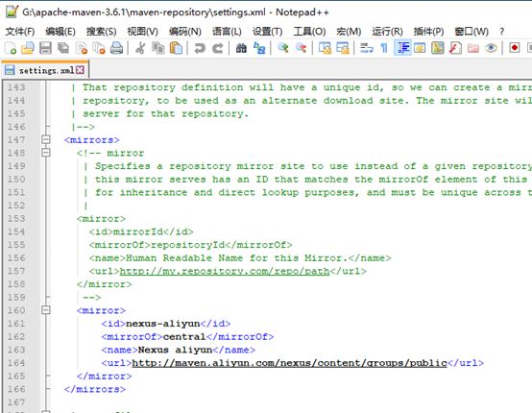Open the 语言(L) menu
The height and width of the screenshot is (413, 532).
point(227,32)
